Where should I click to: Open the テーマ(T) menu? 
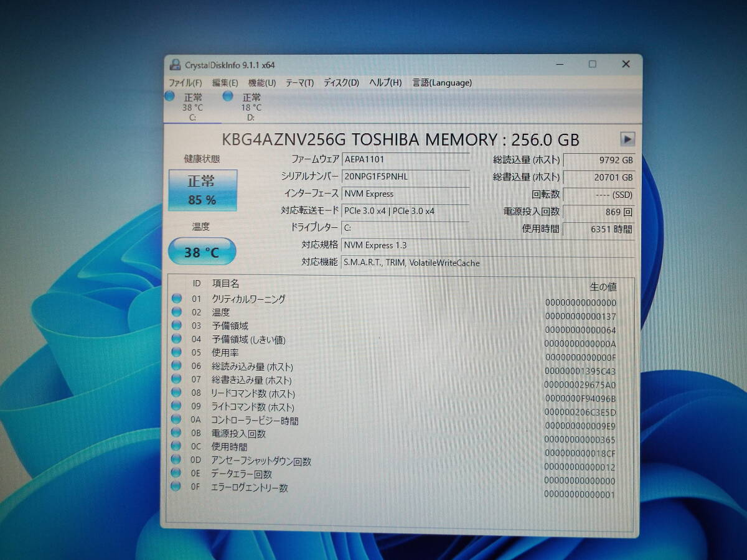(299, 83)
